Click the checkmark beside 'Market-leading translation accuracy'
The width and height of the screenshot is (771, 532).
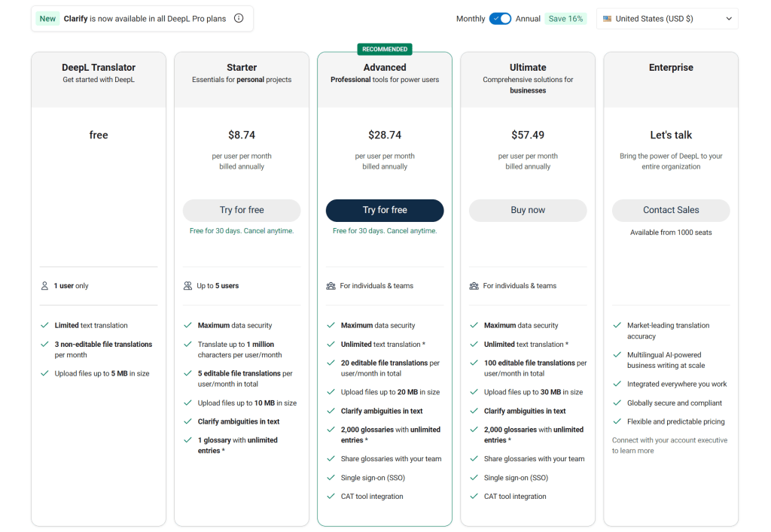[617, 325]
